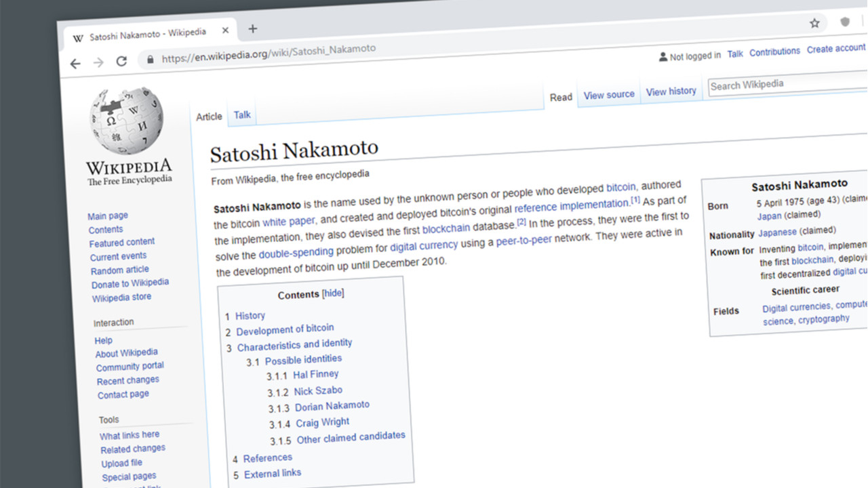Select the Article tab
The width and height of the screenshot is (868, 488).
[208, 117]
